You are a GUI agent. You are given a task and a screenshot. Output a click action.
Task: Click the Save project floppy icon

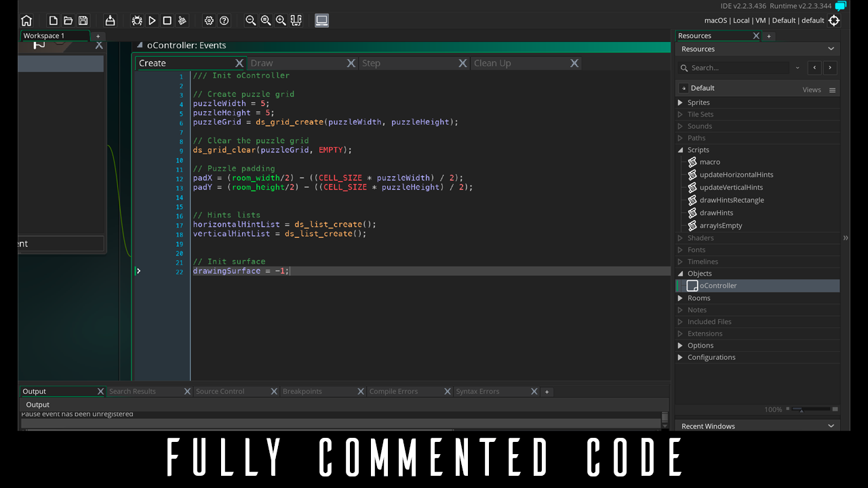83,21
